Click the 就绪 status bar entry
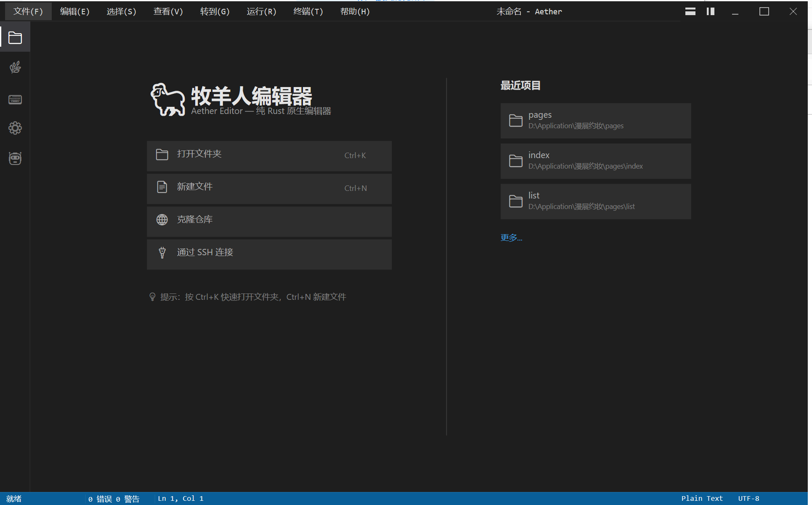 point(14,498)
